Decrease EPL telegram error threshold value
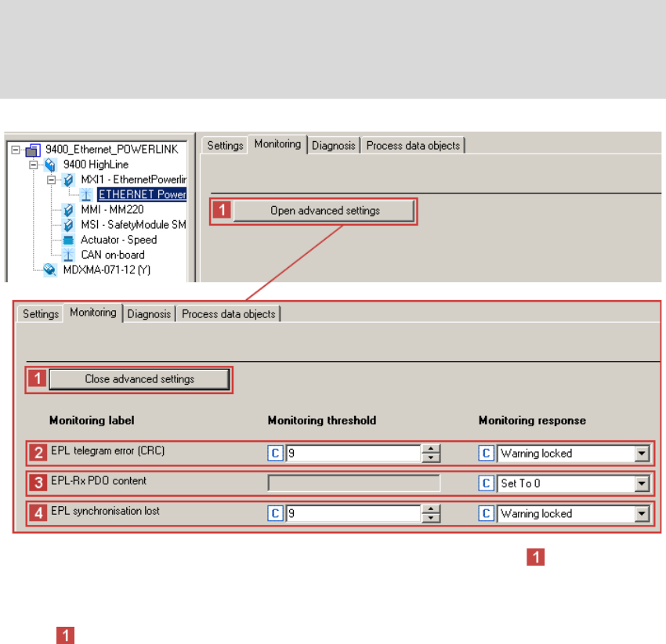Viewport: 666px width, 644px height. pyautogui.click(x=431, y=458)
